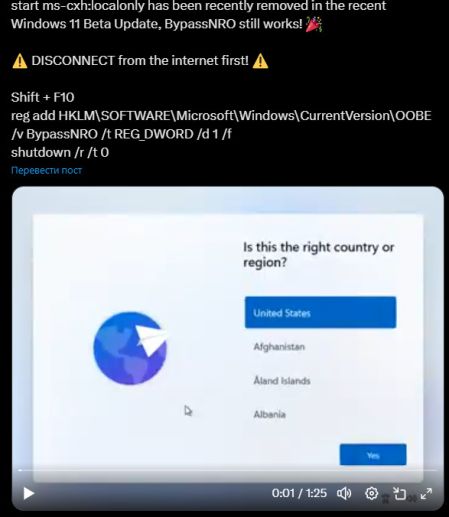Click the 0:01 / 1:25 time display
Image resolution: width=449 pixels, height=517 pixels.
[x=299, y=493]
